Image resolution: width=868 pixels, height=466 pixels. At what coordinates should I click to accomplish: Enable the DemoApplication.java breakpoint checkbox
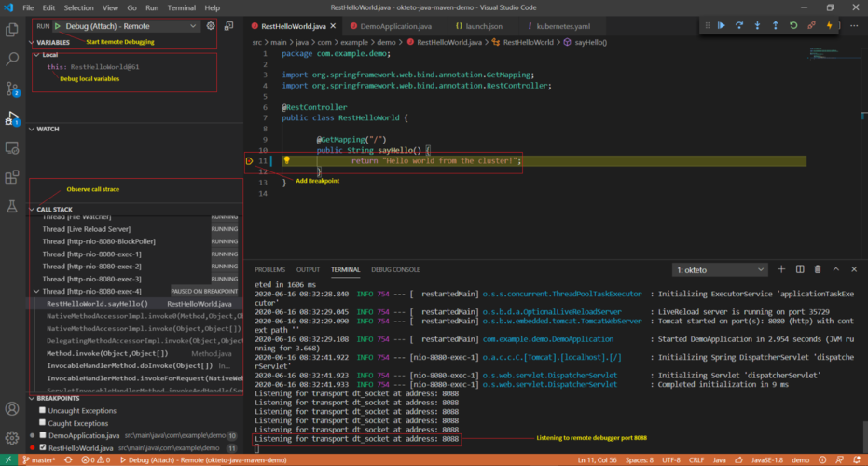pyautogui.click(x=43, y=435)
